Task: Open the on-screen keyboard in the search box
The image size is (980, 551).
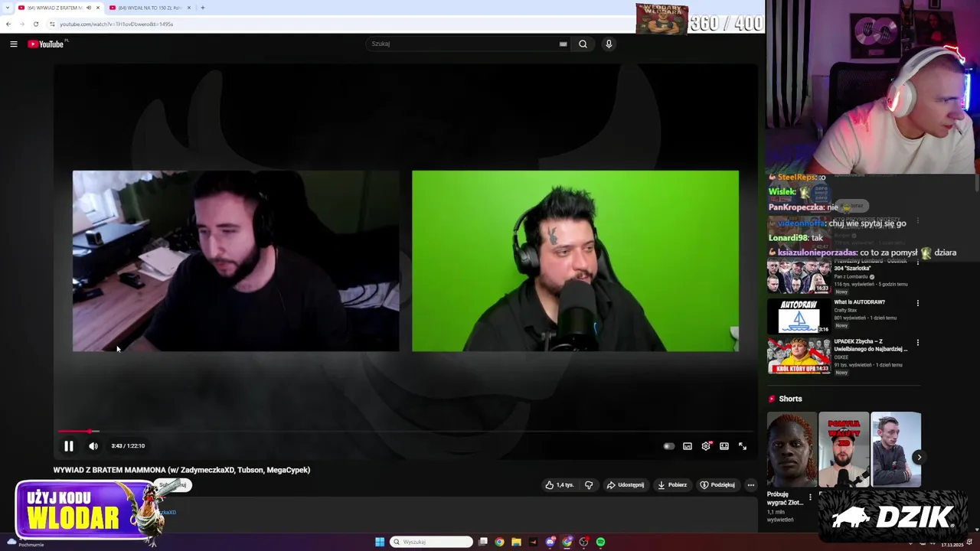Action: (563, 44)
